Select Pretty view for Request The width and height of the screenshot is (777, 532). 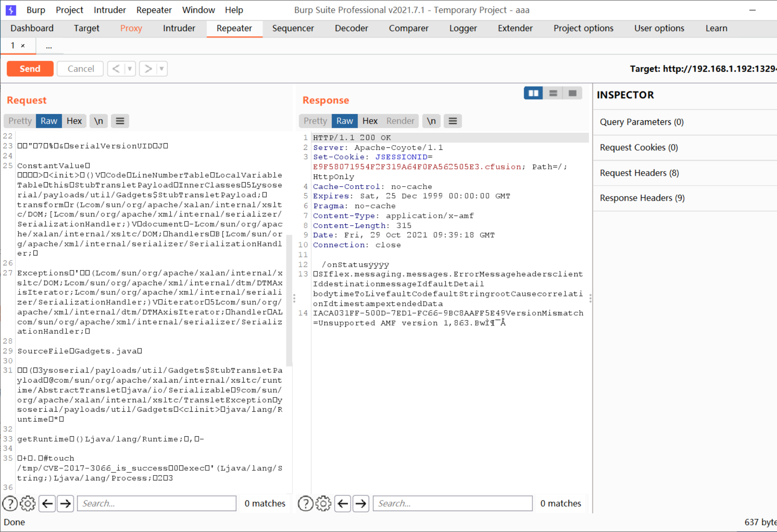click(20, 121)
